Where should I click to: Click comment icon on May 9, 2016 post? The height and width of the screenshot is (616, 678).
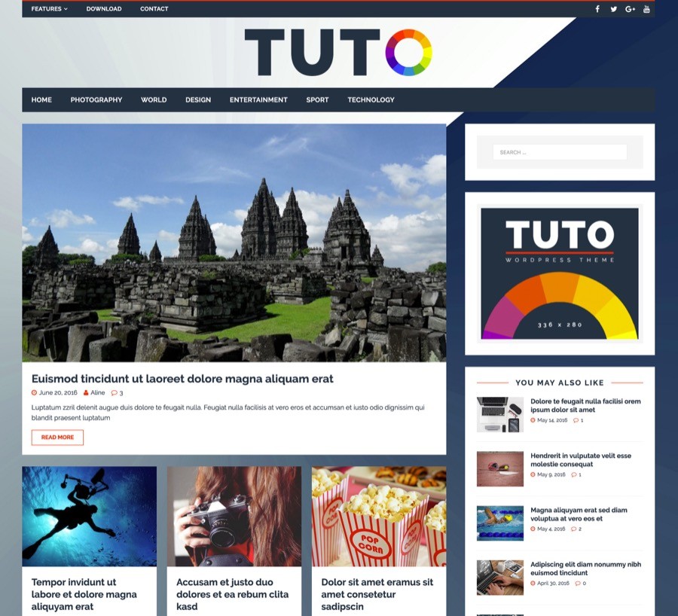tap(574, 474)
